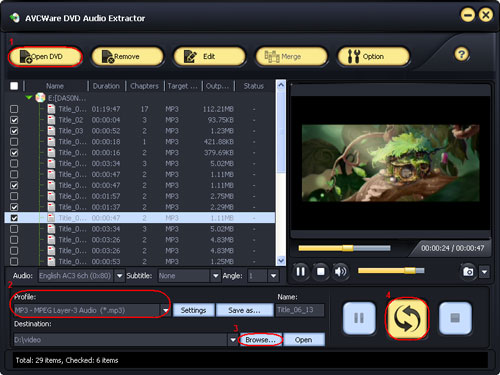Screen dimensions: 500x375
Task: Click the AVCWare application logo icon
Action: tap(14, 18)
